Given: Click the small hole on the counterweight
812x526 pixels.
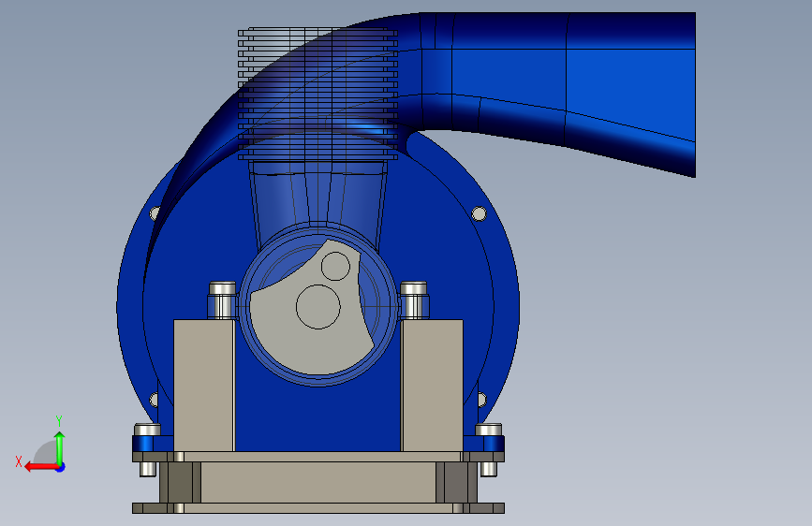Looking at the screenshot, I should pyautogui.click(x=335, y=266).
